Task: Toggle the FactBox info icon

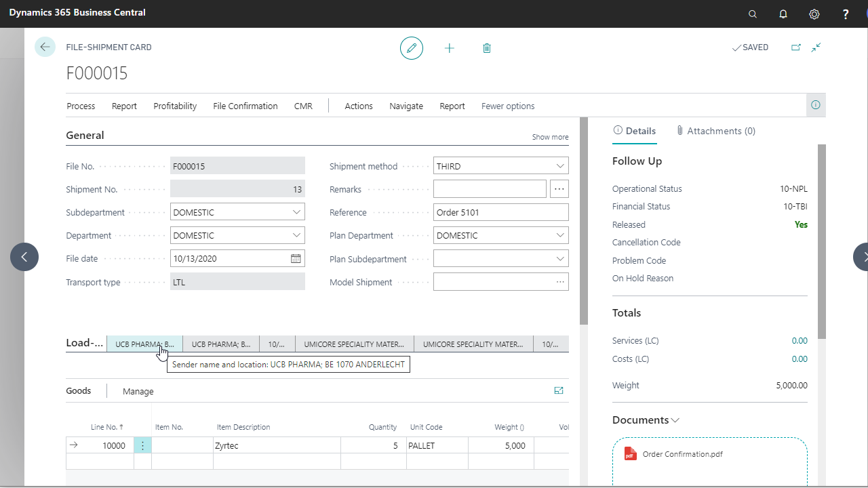Action: [816, 105]
